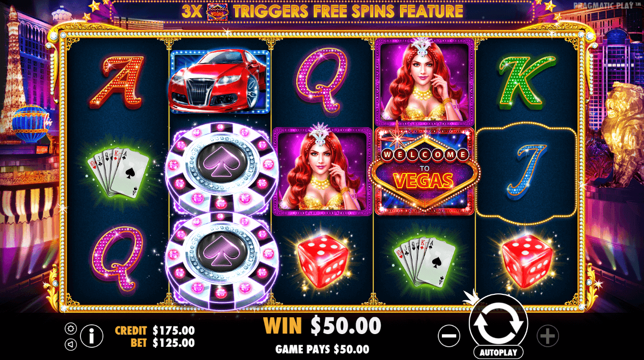Open the info paytable icon
The height and width of the screenshot is (360, 644).
(x=92, y=336)
